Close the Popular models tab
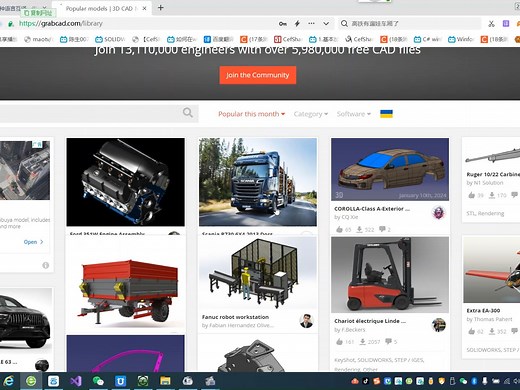This screenshot has height=390, width=520. (144, 8)
